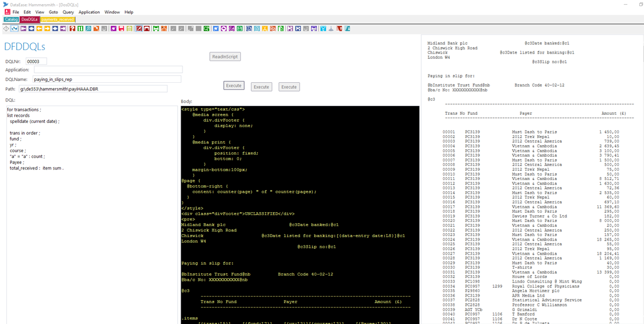Click the green magnifier find icon
Image resolution: width=644 pixels, height=324 pixels.
(x=206, y=29)
